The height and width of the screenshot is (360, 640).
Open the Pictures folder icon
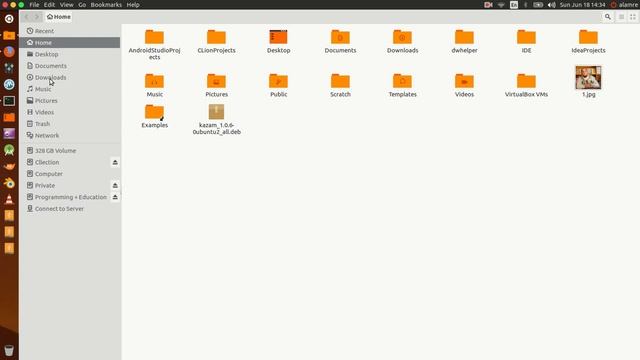click(x=216, y=80)
